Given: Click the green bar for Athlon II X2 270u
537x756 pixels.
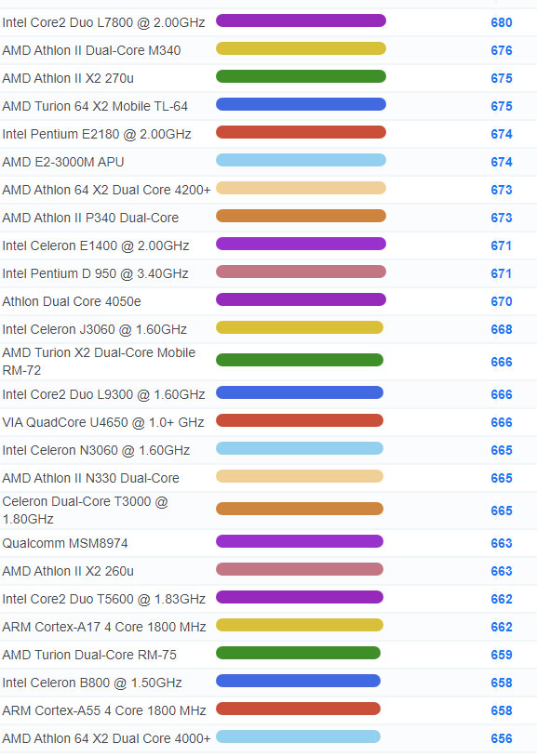Looking at the screenshot, I should [301, 76].
